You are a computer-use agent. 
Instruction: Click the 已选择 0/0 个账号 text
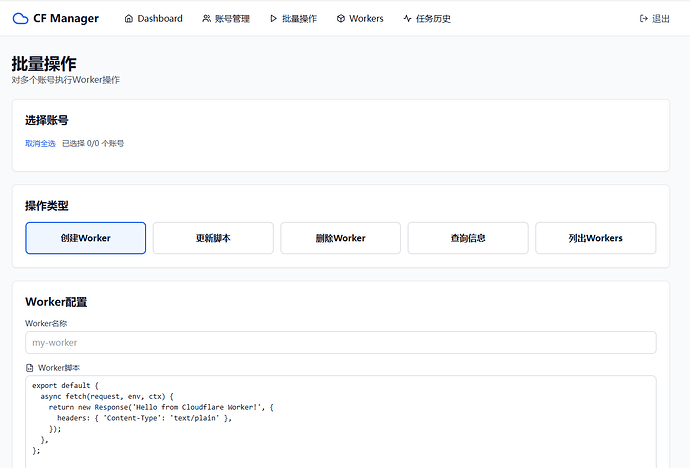93,143
